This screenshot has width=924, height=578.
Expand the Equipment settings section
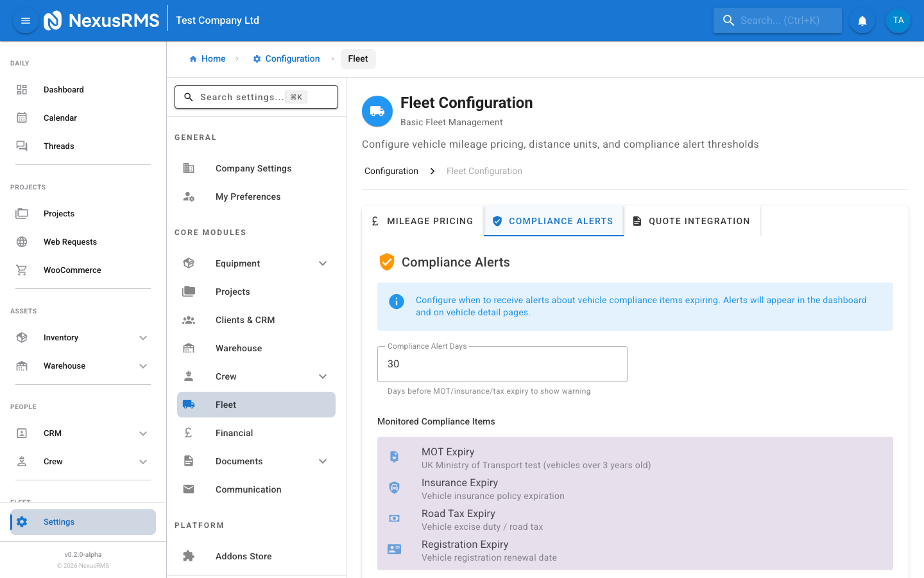pos(323,263)
